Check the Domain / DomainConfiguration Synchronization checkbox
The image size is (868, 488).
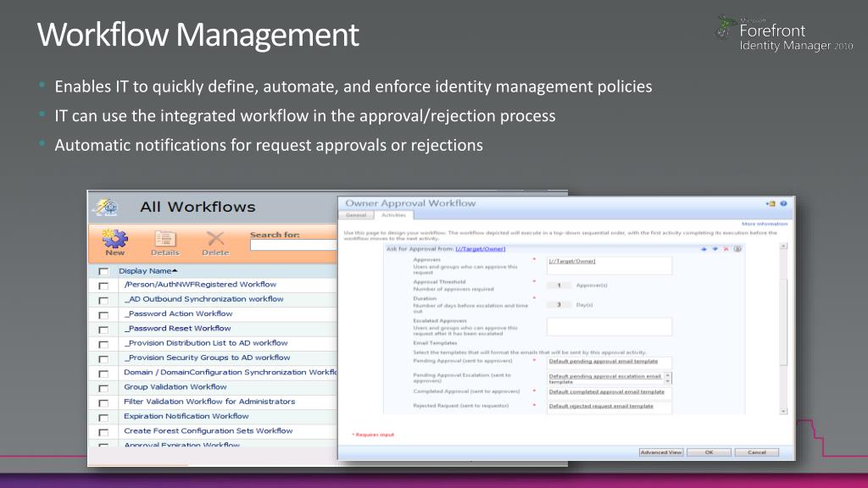[103, 374]
